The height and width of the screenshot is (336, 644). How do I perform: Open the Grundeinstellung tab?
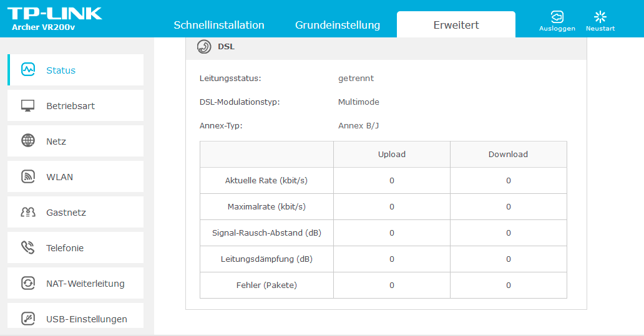[x=338, y=25]
